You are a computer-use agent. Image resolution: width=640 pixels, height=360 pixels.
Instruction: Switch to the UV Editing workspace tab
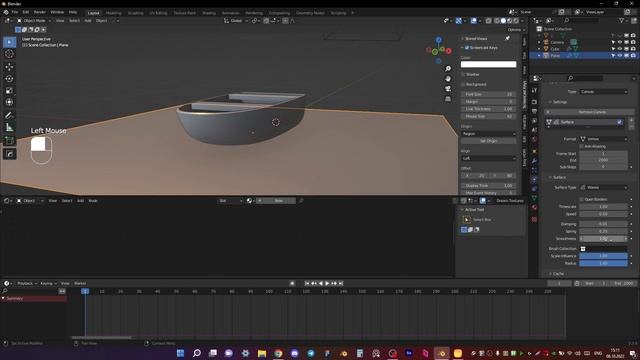click(x=158, y=13)
